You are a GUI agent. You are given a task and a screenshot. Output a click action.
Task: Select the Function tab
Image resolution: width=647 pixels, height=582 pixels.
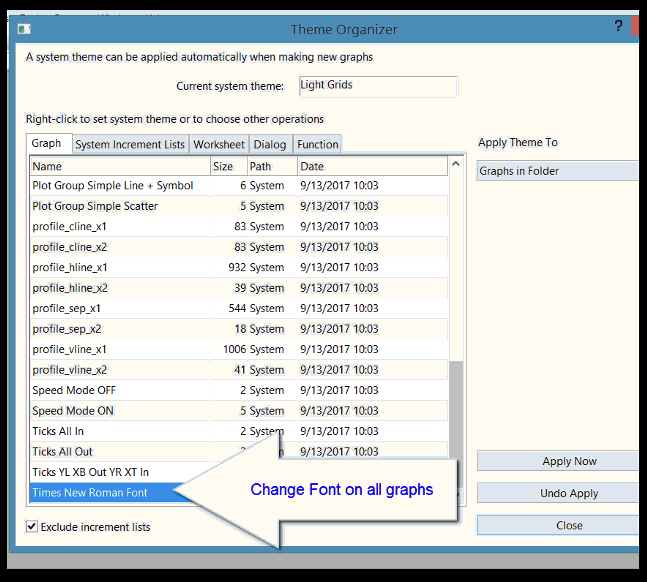318,144
